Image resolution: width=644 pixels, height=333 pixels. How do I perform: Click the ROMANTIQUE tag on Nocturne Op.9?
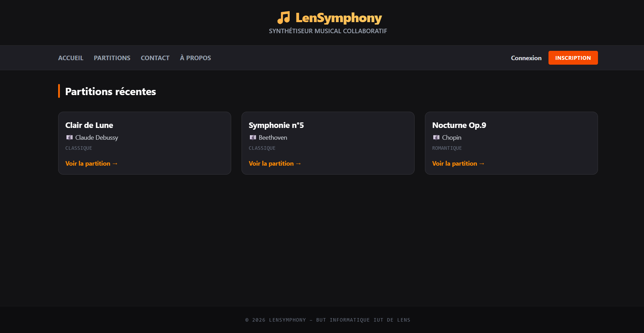(x=447, y=148)
